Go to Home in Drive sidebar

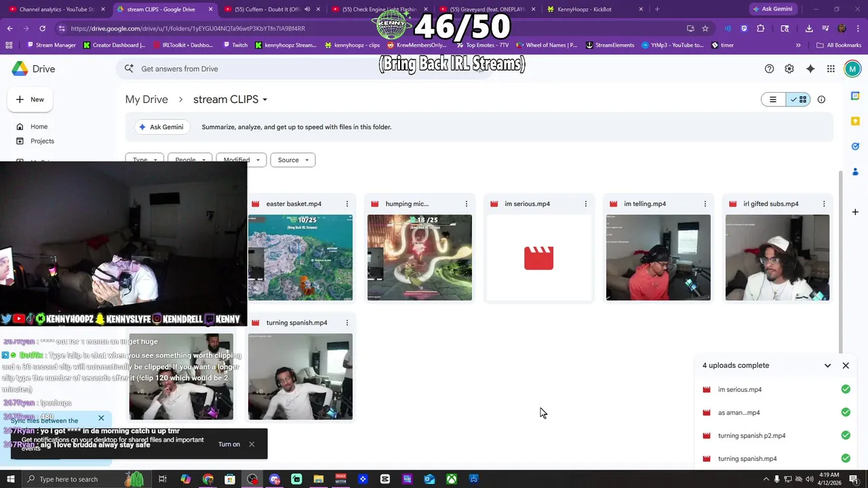pyautogui.click(x=39, y=127)
